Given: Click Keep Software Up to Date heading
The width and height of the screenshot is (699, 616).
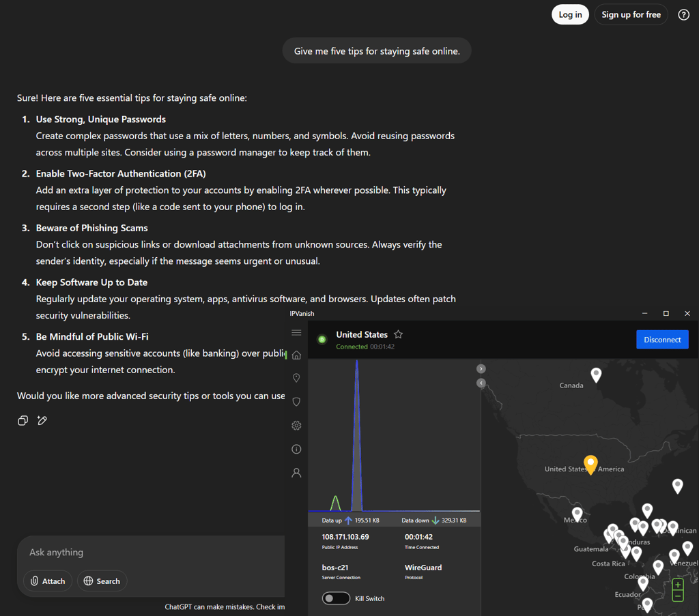Looking at the screenshot, I should pyautogui.click(x=92, y=282).
